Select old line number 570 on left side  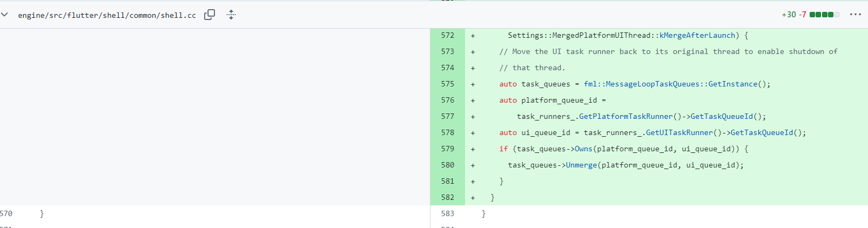coord(6,213)
